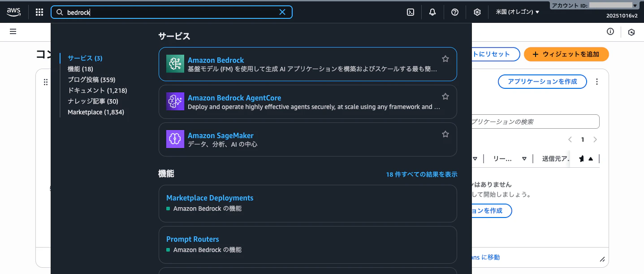Star Amazon Bedrock AgentCore as favorite
The width and height of the screenshot is (644, 274).
(x=445, y=96)
